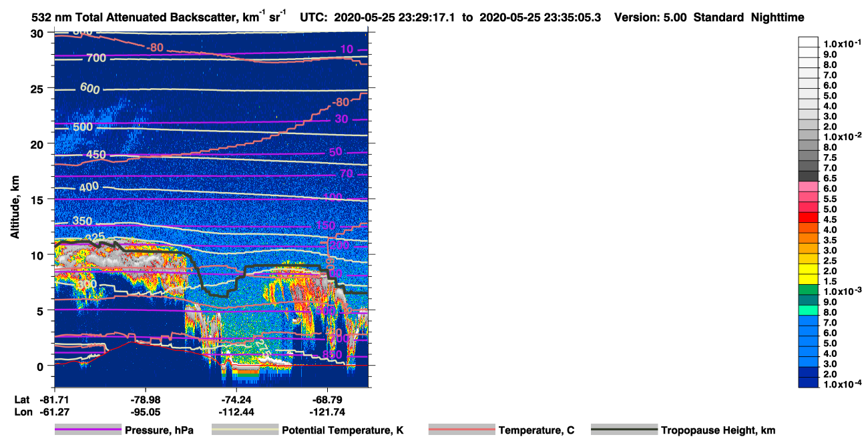The image size is (868, 445).
Task: Click the color bar label '2.5'
Action: [831, 261]
